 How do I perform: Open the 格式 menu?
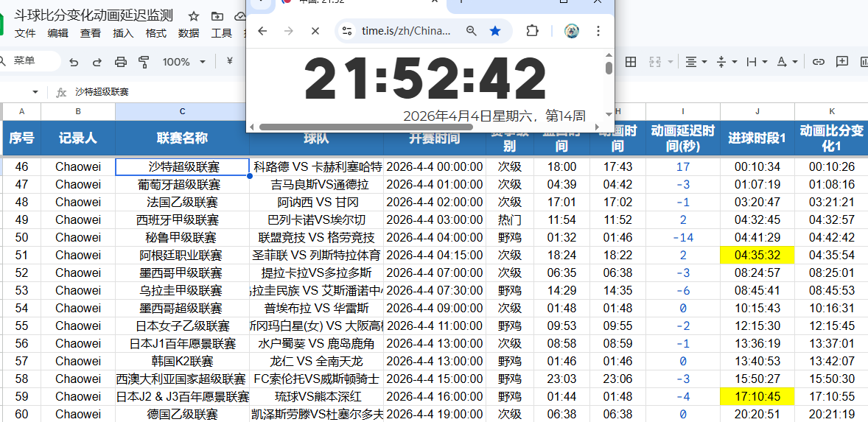(155, 33)
